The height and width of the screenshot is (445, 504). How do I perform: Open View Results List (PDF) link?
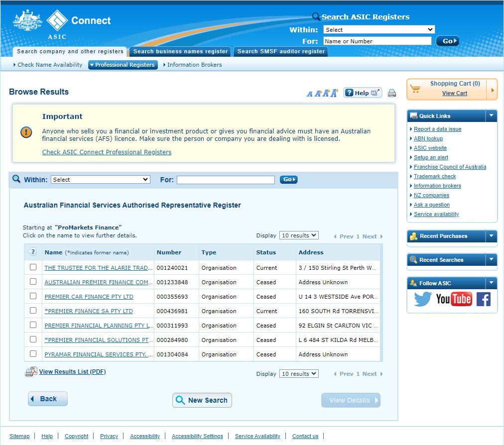pyautogui.click(x=72, y=372)
